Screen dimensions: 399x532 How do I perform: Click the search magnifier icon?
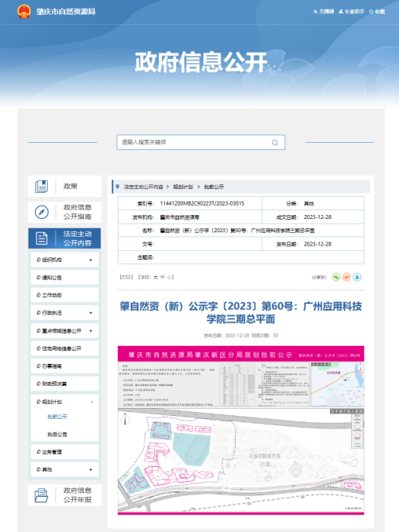pyautogui.click(x=275, y=143)
